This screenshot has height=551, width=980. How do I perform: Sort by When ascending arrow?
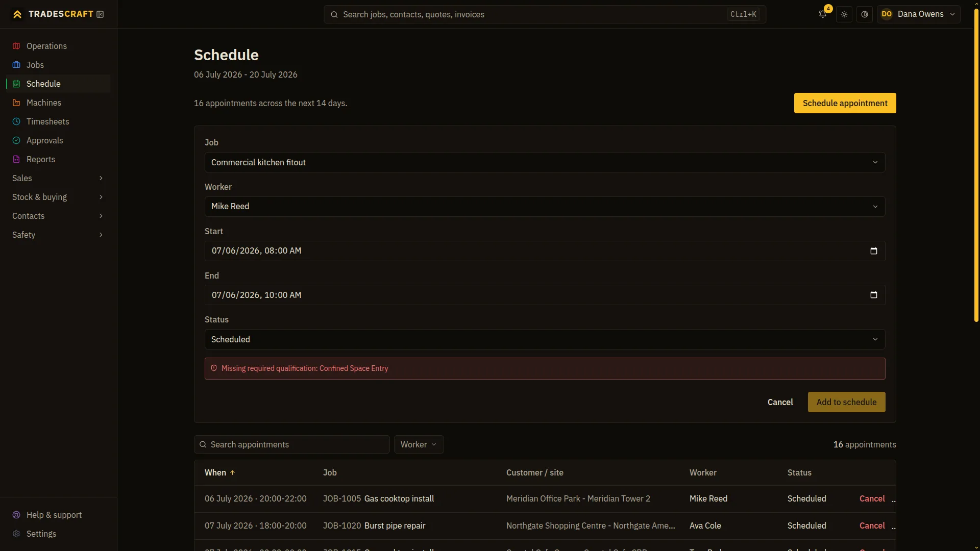point(232,472)
